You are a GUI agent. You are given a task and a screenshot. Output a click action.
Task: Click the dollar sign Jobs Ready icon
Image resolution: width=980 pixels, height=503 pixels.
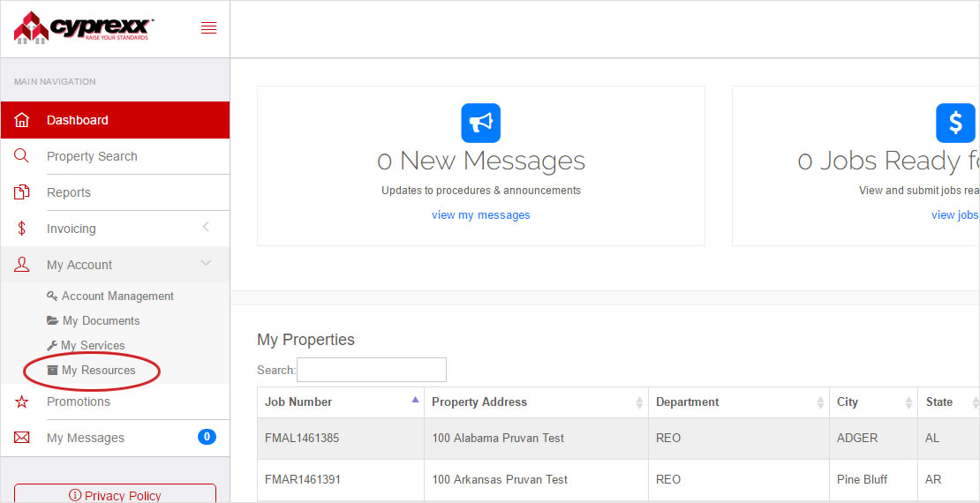pos(955,123)
